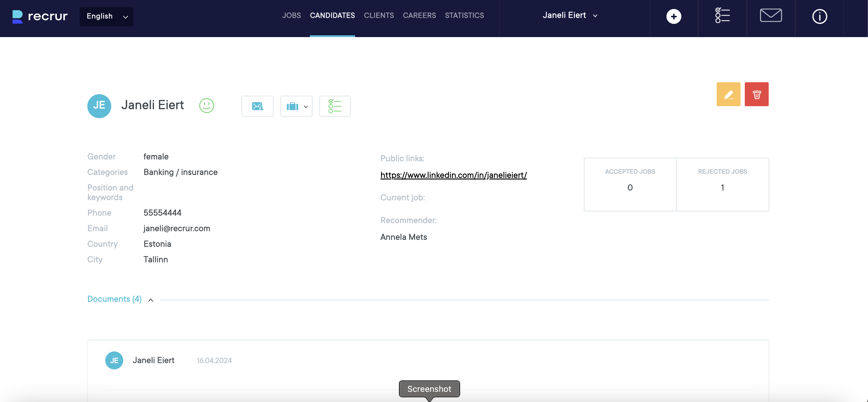Switch to the CLIENTS tab
This screenshot has height=402, width=868.
point(378,16)
